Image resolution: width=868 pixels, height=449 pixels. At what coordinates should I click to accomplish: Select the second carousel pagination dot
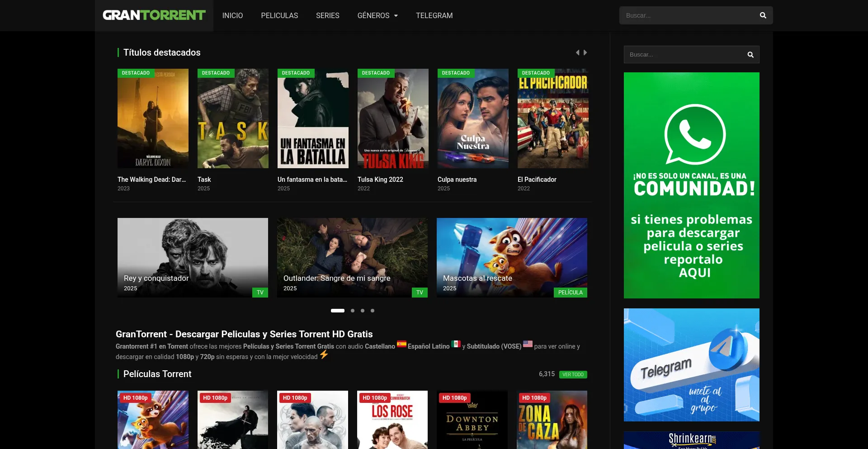(x=353, y=311)
